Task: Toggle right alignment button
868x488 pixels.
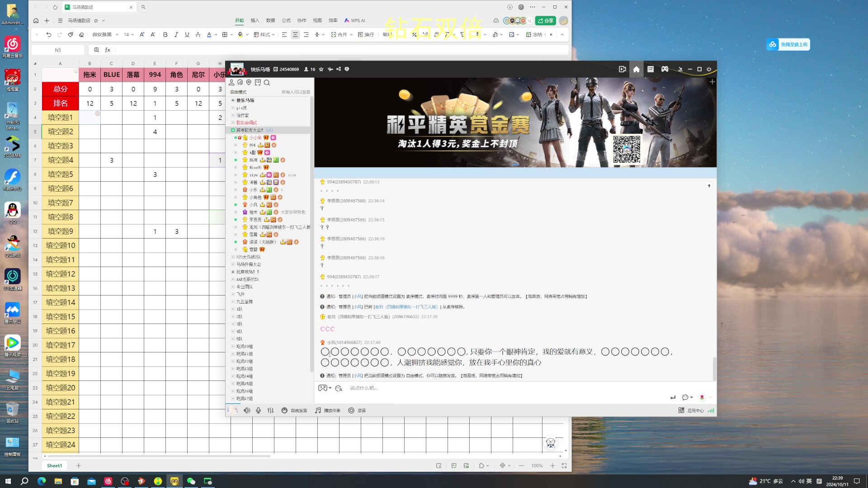Action: 306,35
